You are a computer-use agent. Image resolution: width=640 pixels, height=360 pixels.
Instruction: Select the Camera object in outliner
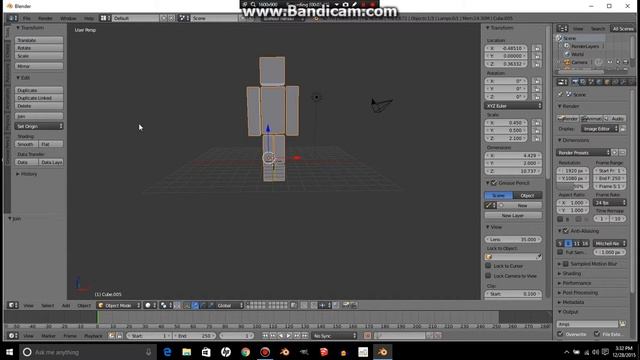(579, 62)
